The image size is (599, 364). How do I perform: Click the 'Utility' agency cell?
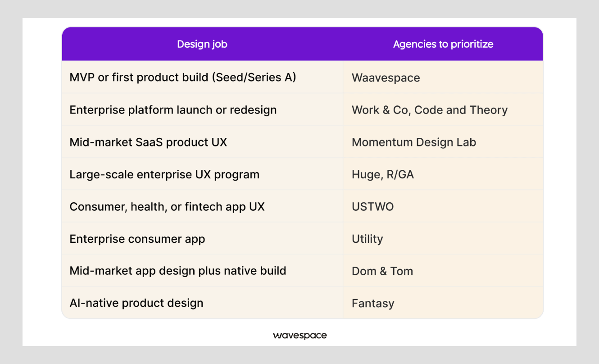(443, 238)
